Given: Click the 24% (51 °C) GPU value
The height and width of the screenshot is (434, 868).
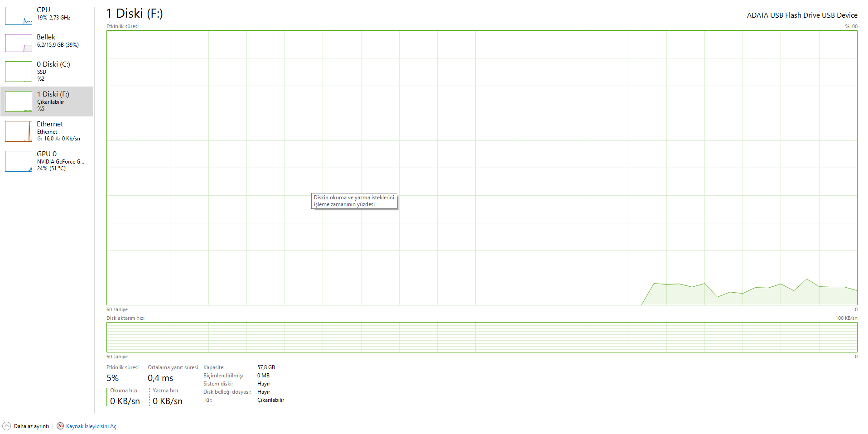Looking at the screenshot, I should pyautogui.click(x=51, y=169).
